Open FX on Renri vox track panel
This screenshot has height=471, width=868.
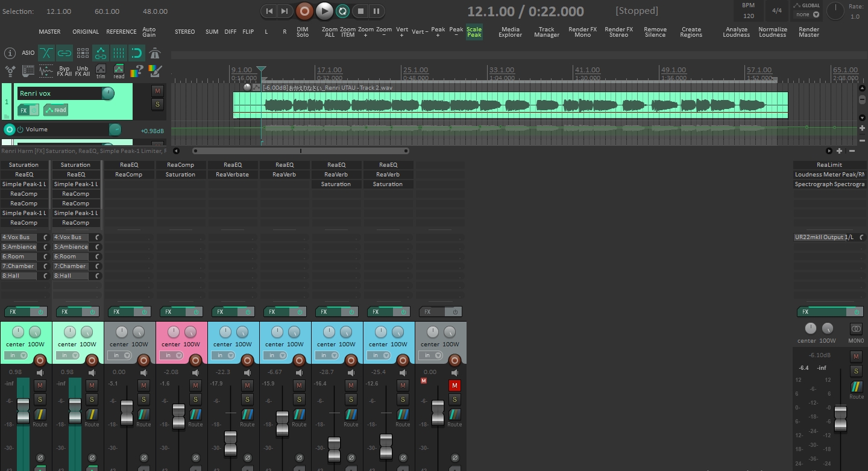pos(24,110)
